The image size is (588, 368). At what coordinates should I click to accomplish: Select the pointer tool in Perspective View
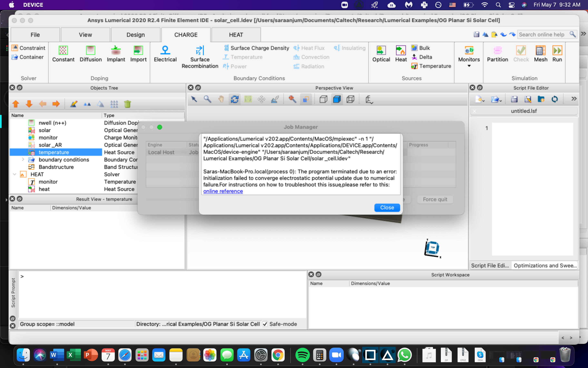[x=194, y=99]
